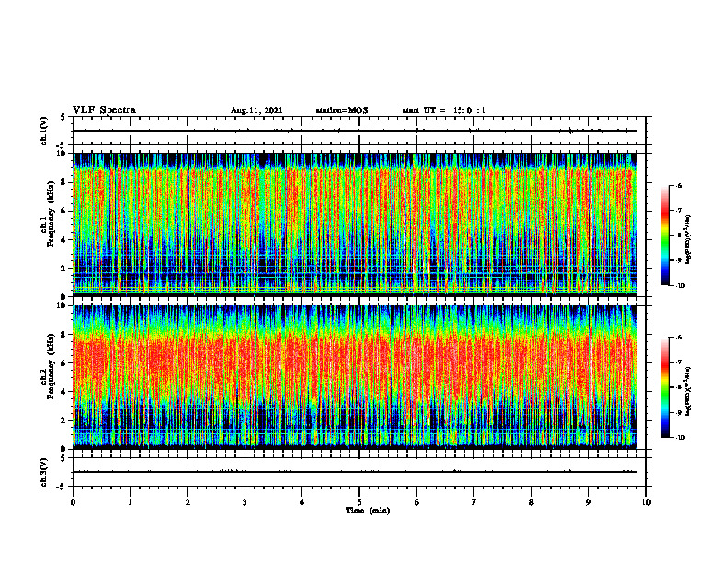The image size is (728, 563).
Task: Click time axis tick label '3'
Action: pyautogui.click(x=245, y=502)
